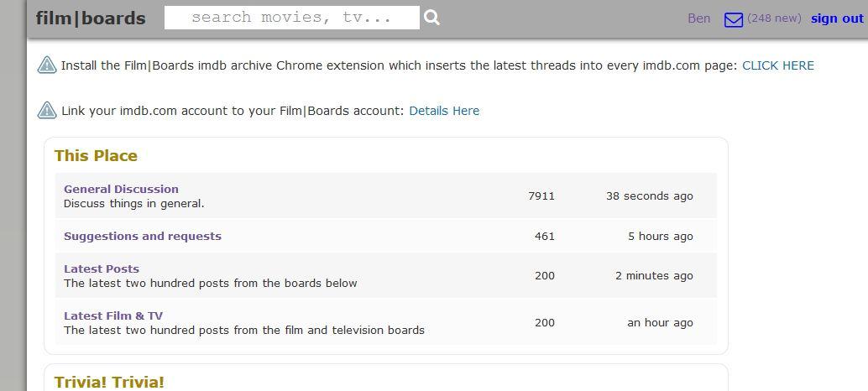Click the 7911 post count for General Discussion

tap(541, 195)
